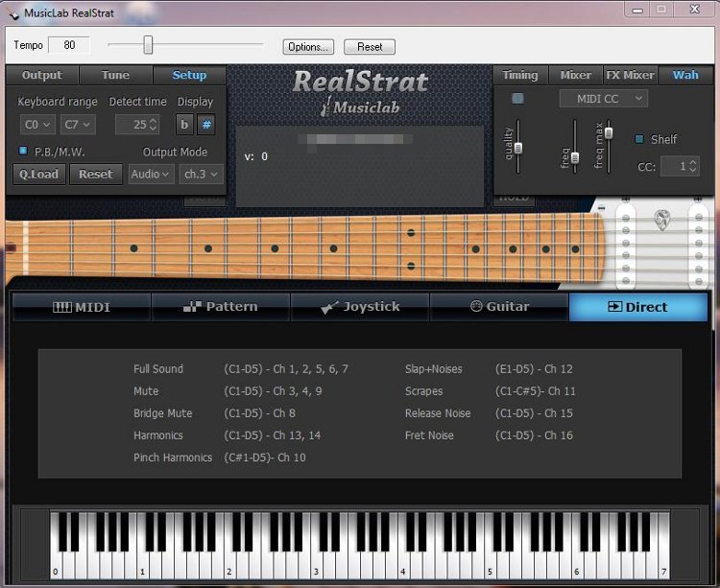Click the 'Scrapes' text
The width and height of the screenshot is (720, 588).
[423, 391]
